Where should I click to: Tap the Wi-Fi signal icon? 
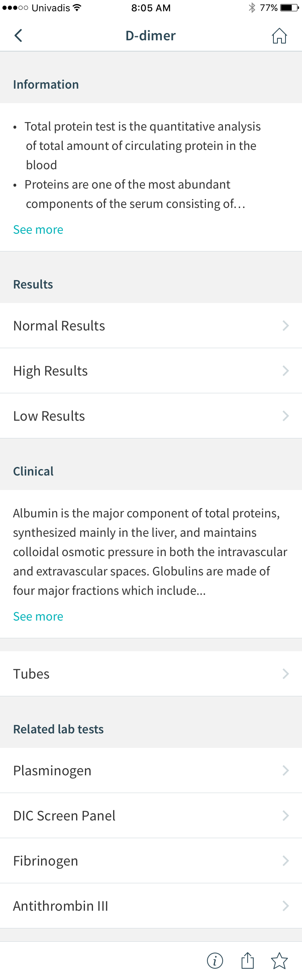click(77, 8)
